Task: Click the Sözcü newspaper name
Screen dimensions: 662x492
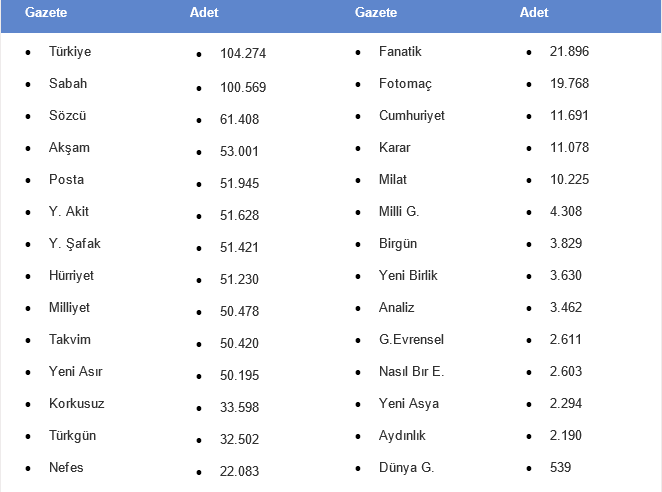Action: click(x=68, y=115)
